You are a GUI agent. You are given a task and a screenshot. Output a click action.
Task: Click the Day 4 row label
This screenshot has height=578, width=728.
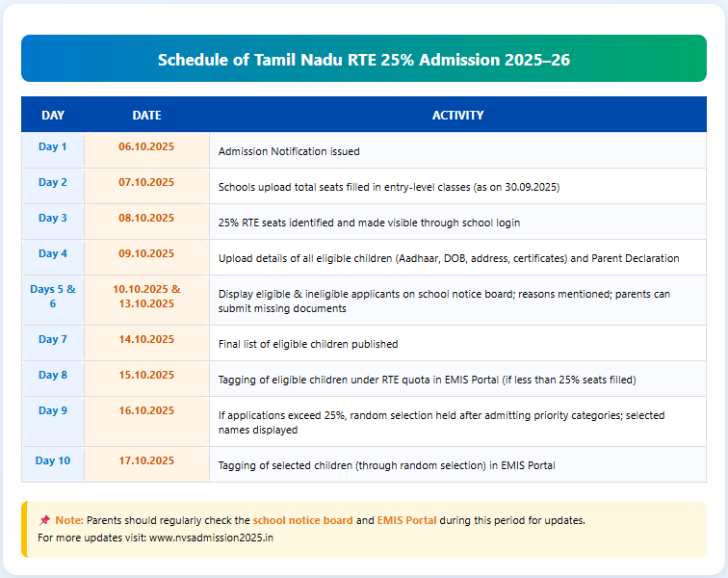tap(53, 253)
